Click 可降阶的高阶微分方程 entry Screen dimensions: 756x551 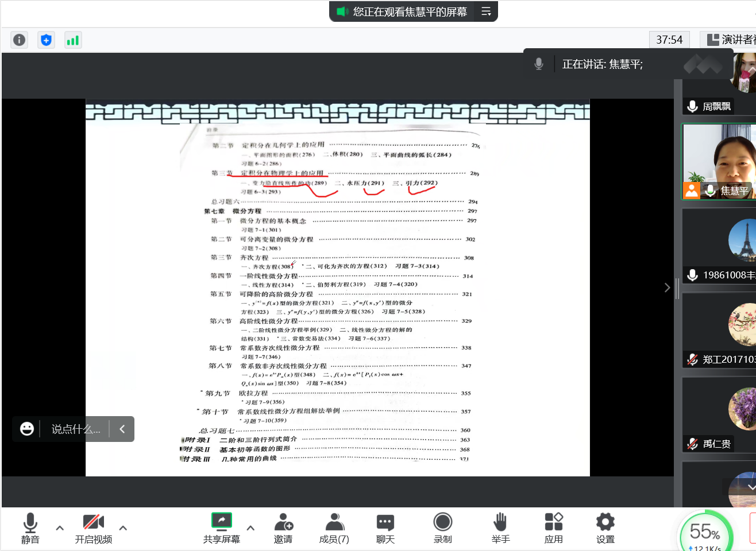[276, 294]
